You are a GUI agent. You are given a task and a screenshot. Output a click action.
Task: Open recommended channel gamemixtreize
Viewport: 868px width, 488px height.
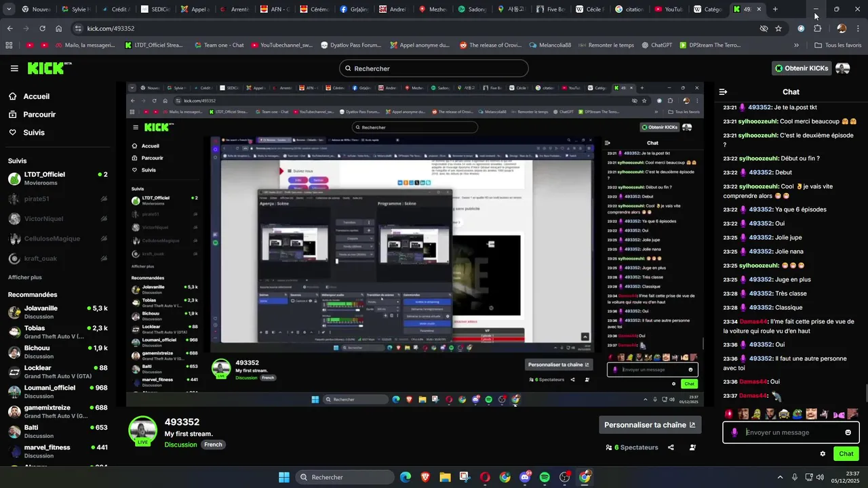point(58,411)
